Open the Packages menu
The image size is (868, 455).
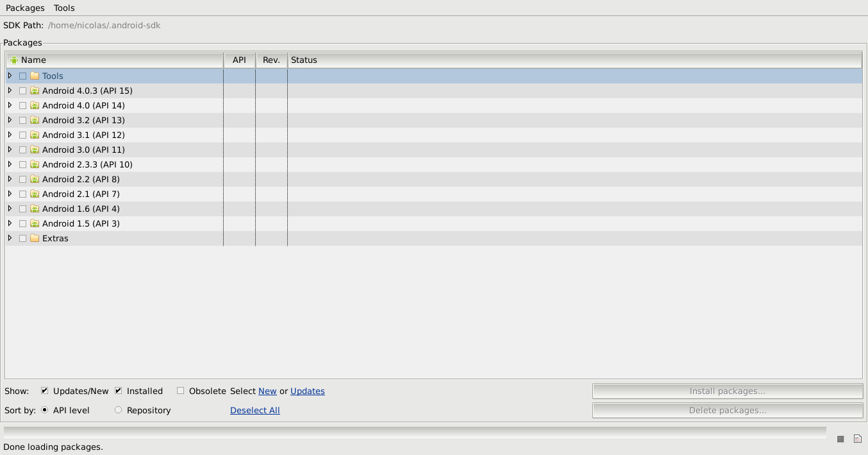(25, 8)
